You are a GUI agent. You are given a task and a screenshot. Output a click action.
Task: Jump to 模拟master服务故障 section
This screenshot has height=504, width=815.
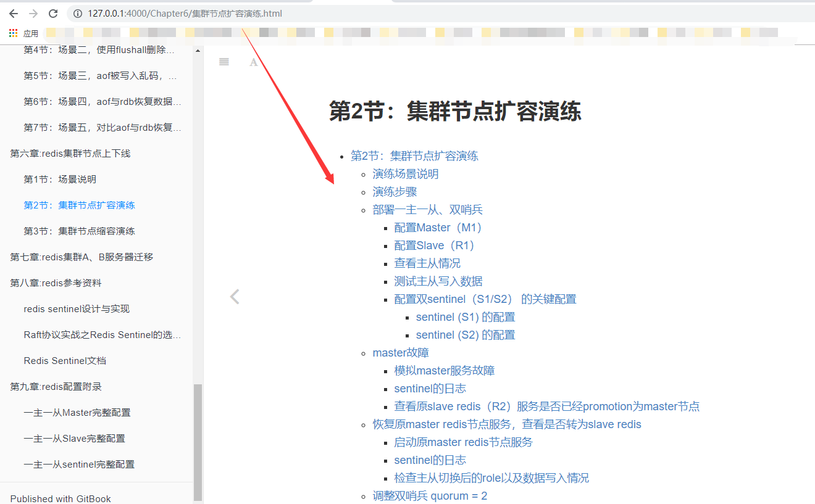(x=445, y=371)
